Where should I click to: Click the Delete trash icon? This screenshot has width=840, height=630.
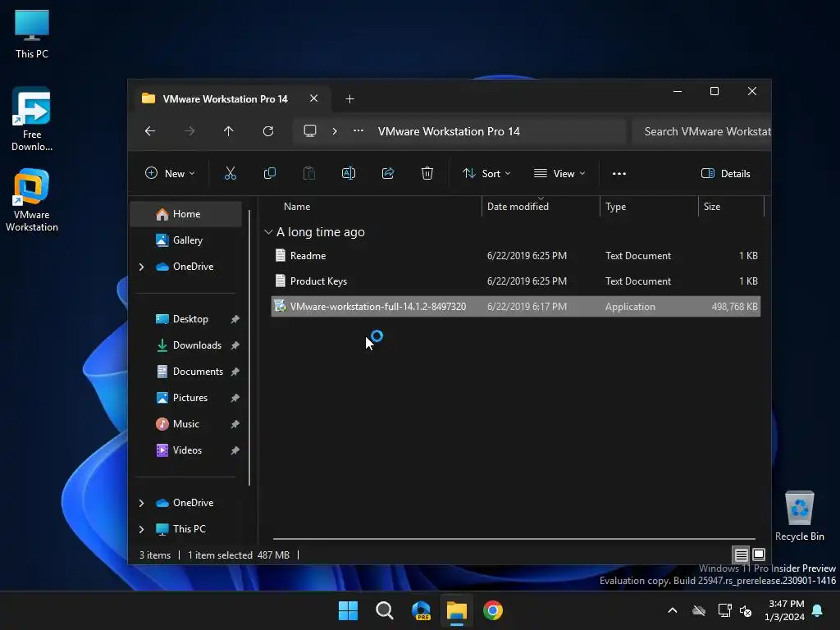[x=427, y=174]
